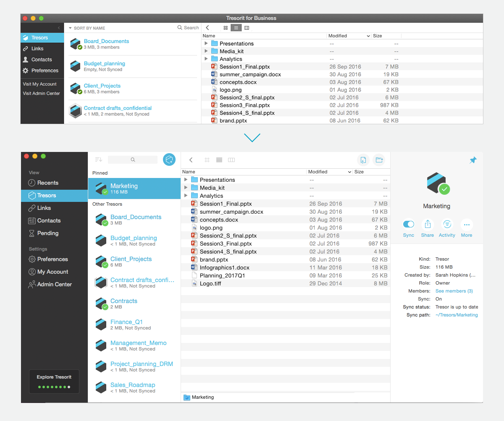
Task: Expand the Media_kit folder in the lower window
Action: 186,188
